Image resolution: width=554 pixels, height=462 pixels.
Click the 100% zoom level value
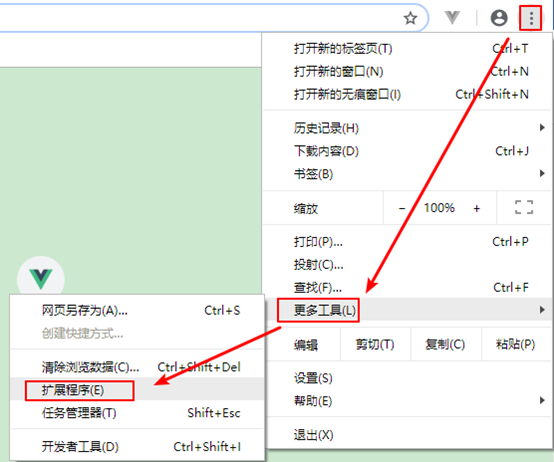click(439, 208)
